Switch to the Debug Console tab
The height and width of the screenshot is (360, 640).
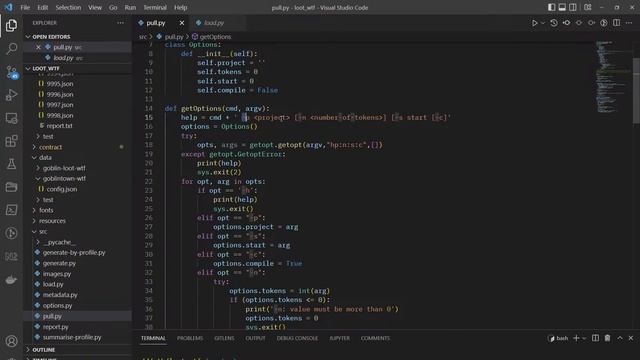point(297,338)
